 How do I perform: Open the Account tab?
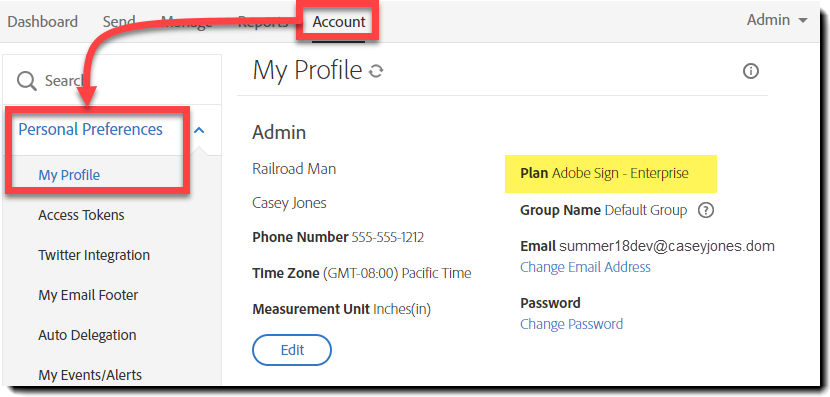pos(339,22)
